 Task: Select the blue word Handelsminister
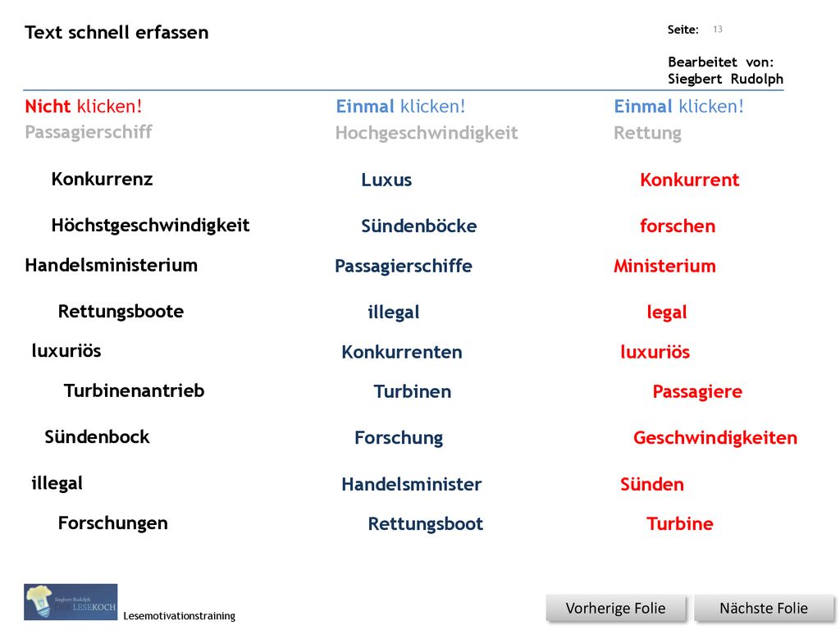pyautogui.click(x=412, y=484)
